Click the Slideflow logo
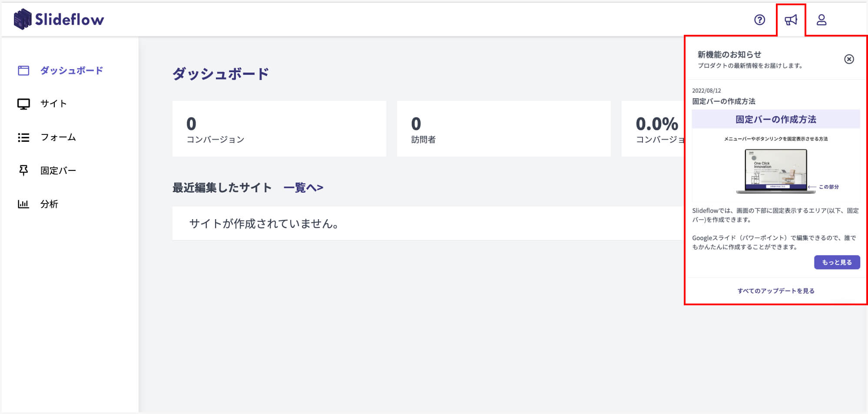 click(x=60, y=19)
